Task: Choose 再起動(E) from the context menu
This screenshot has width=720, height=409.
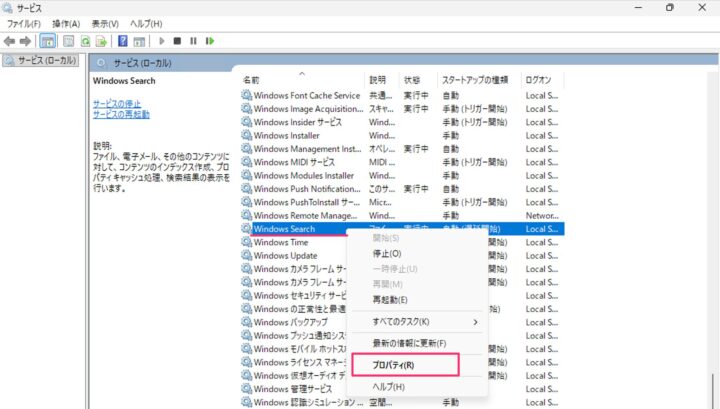Action: pos(390,299)
